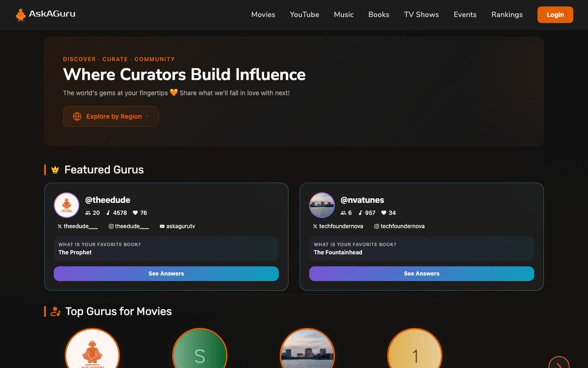See Answers for @nvatunes
588x368 pixels.
point(422,273)
